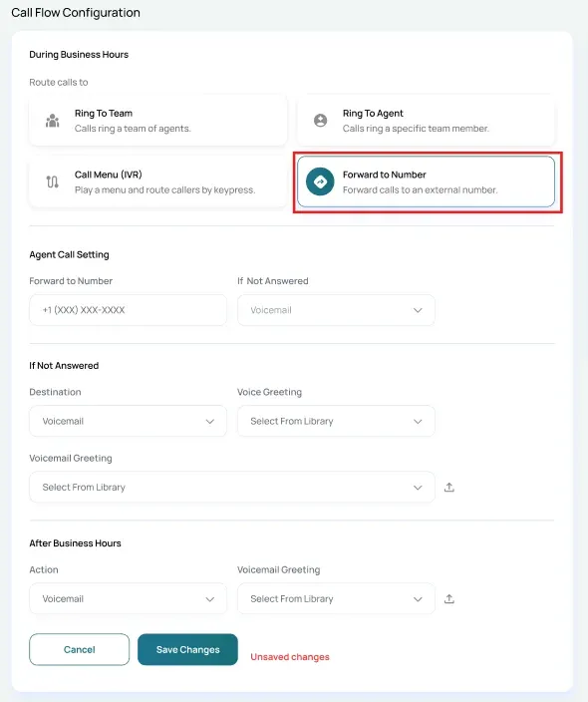Choose the Forward to Number routing card
Image resolution: width=588 pixels, height=702 pixels.
coord(426,181)
